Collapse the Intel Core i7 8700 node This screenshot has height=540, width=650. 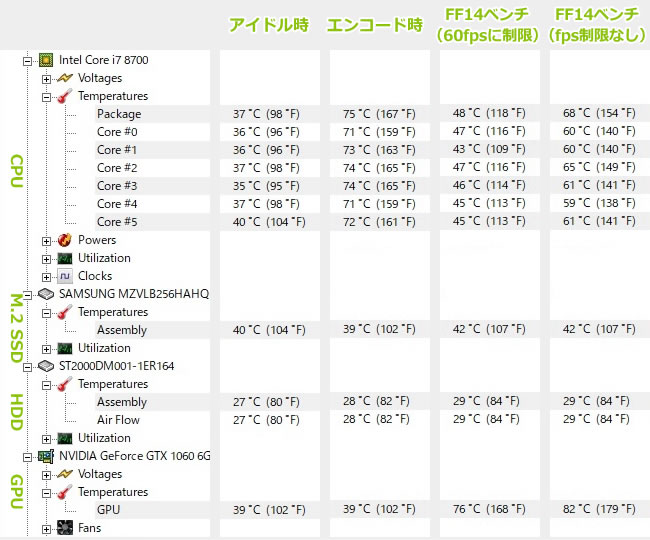27,61
